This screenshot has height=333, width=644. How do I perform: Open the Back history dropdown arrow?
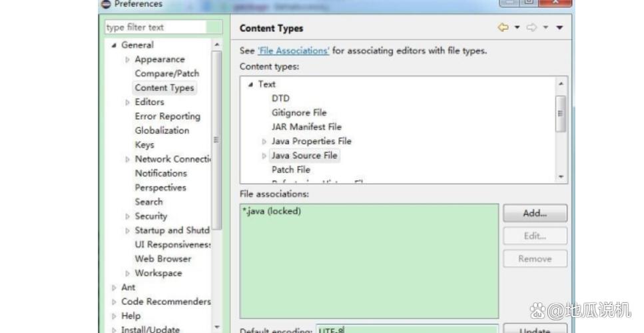point(517,28)
